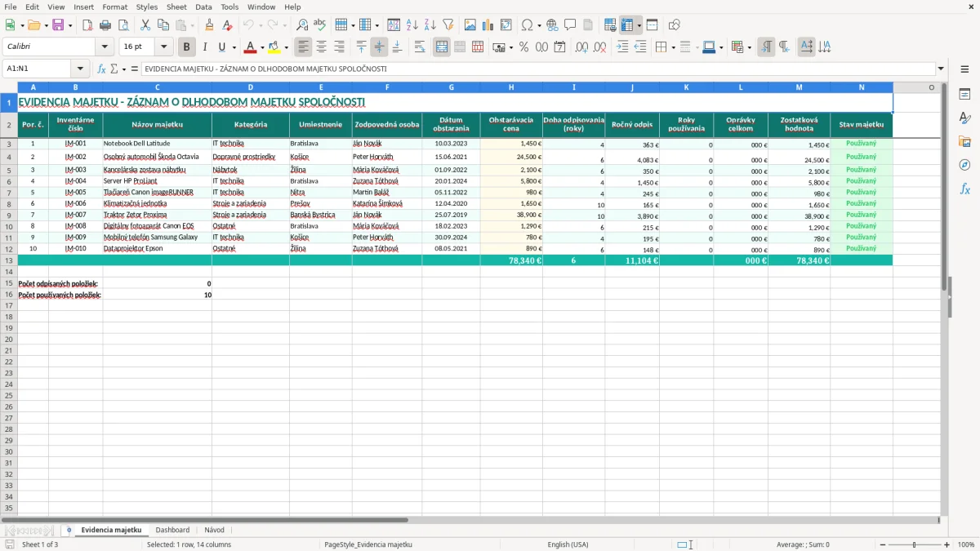Click PageStyle_Evidencia majetku in status bar
The width and height of the screenshot is (980, 551).
[367, 544]
